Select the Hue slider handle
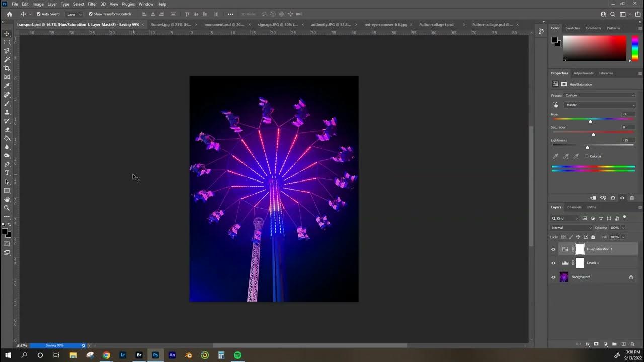Screen dimensions: 644x362 (x=590, y=121)
